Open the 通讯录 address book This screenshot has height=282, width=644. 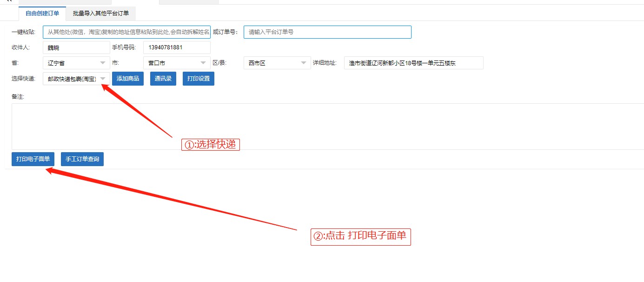coord(163,79)
